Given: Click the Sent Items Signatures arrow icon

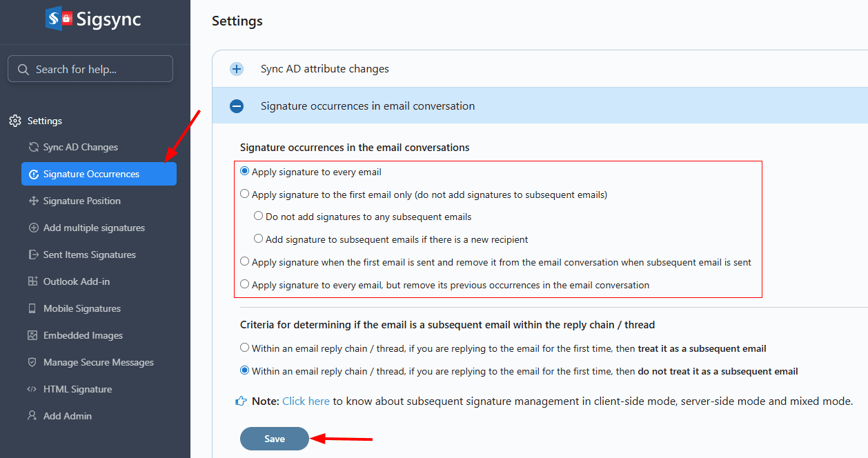Looking at the screenshot, I should point(33,255).
